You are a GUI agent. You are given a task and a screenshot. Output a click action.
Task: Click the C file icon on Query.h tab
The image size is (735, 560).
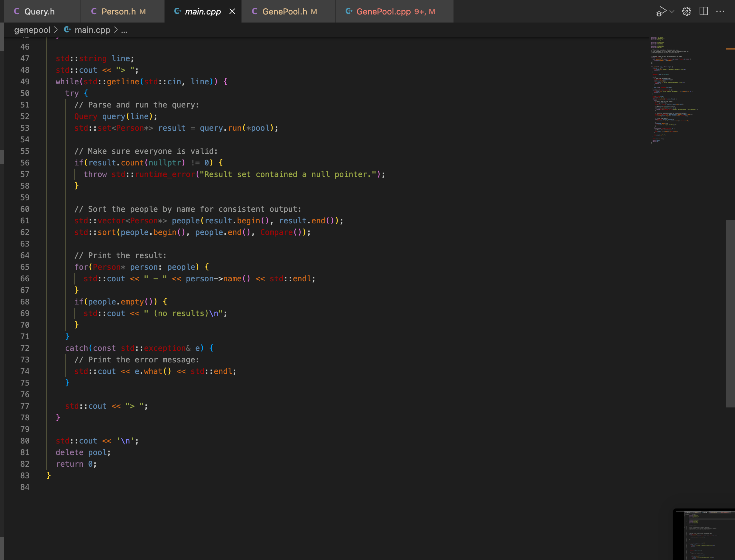coord(17,11)
